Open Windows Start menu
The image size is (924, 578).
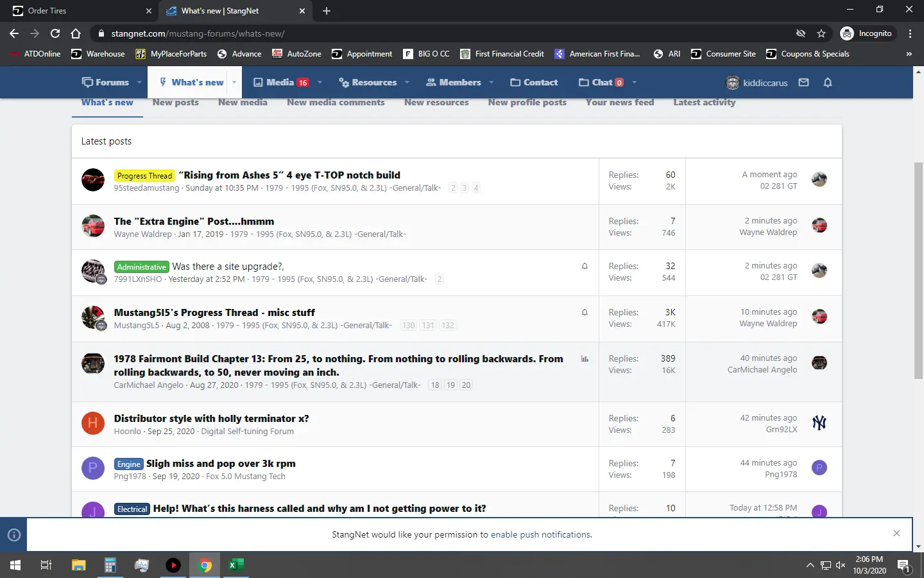(15, 565)
